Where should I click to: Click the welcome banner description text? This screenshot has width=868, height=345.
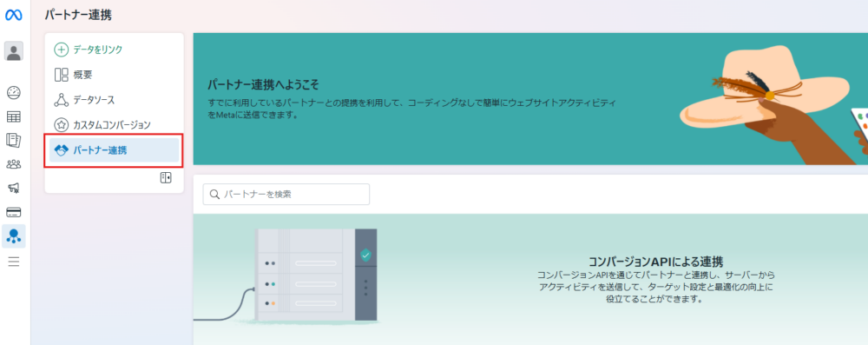tap(411, 109)
